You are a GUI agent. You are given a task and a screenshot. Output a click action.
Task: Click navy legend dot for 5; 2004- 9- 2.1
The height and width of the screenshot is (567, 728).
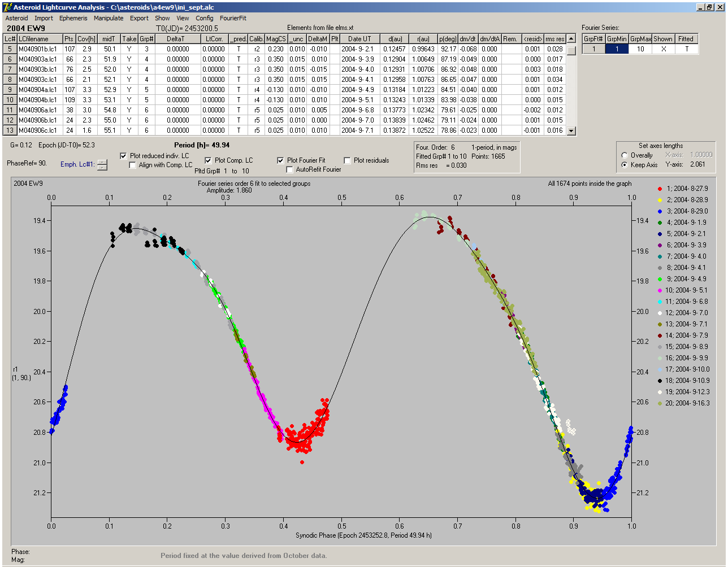[660, 234]
